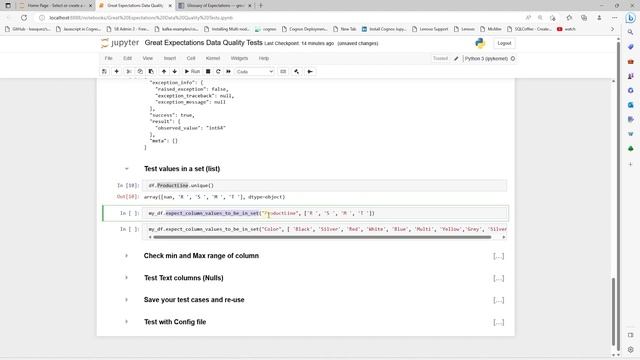
Task: Open the Insert menu
Action: [170, 58]
